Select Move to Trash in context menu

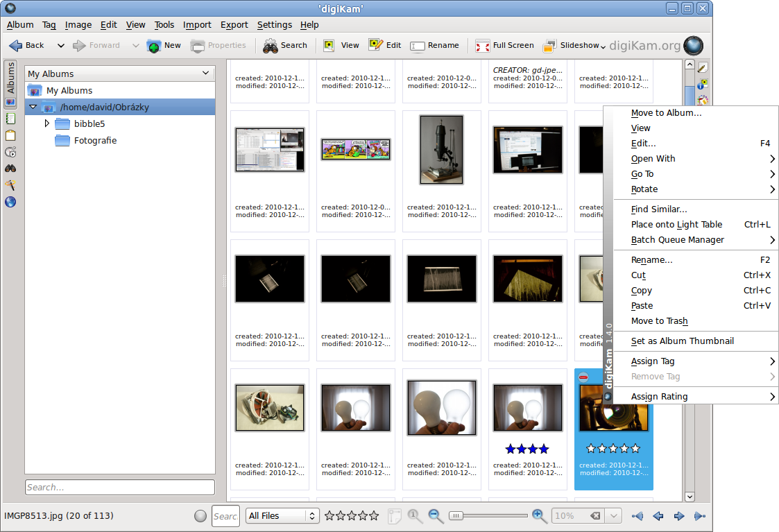point(696,321)
